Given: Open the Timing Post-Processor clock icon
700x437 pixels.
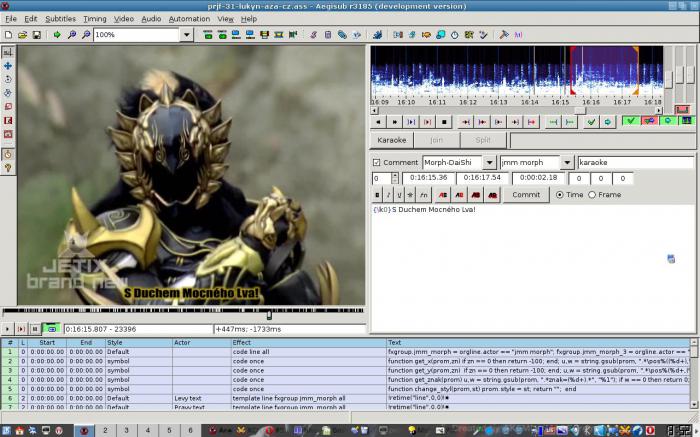Looking at the screenshot, I should click(454, 34).
